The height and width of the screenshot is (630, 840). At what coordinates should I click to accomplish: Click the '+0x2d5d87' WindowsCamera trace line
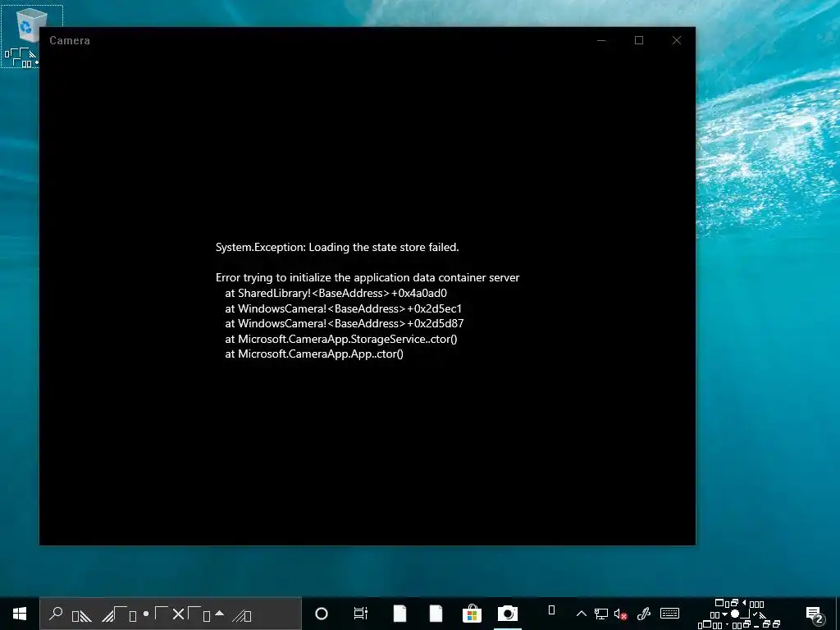tap(345, 323)
